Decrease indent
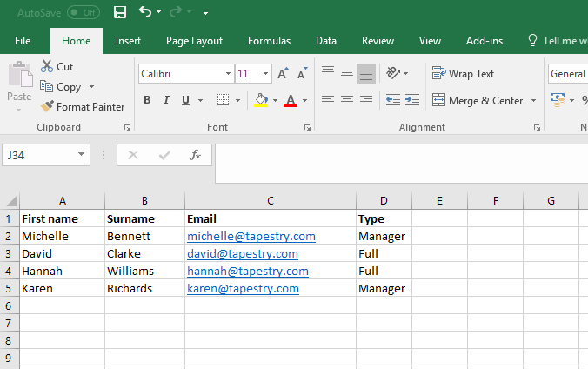Screen dimensions: 588x369 393,100
